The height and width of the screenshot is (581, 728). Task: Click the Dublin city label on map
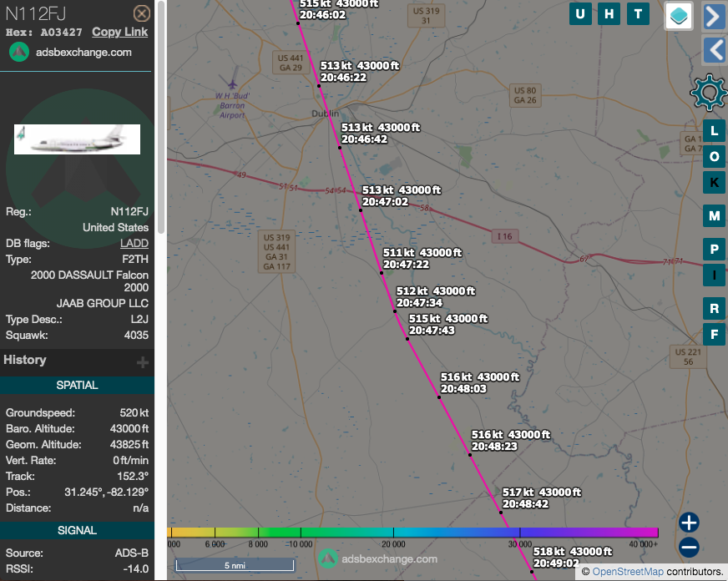point(325,114)
